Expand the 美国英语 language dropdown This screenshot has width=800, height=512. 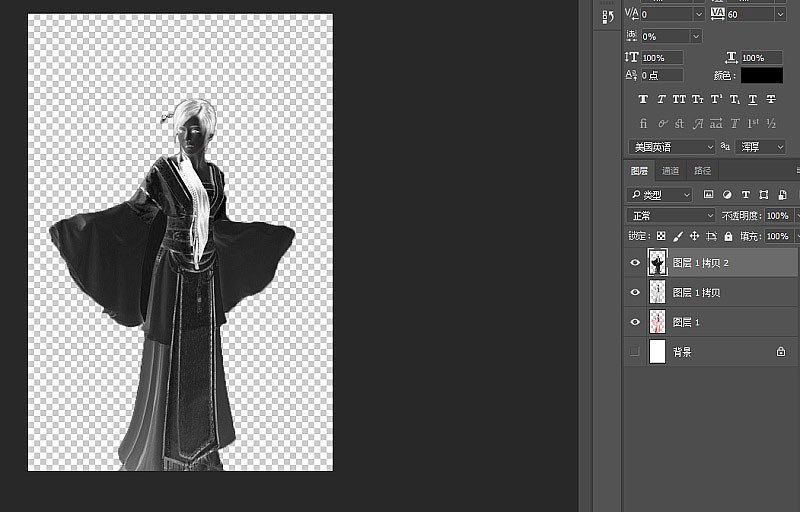pyautogui.click(x=670, y=147)
